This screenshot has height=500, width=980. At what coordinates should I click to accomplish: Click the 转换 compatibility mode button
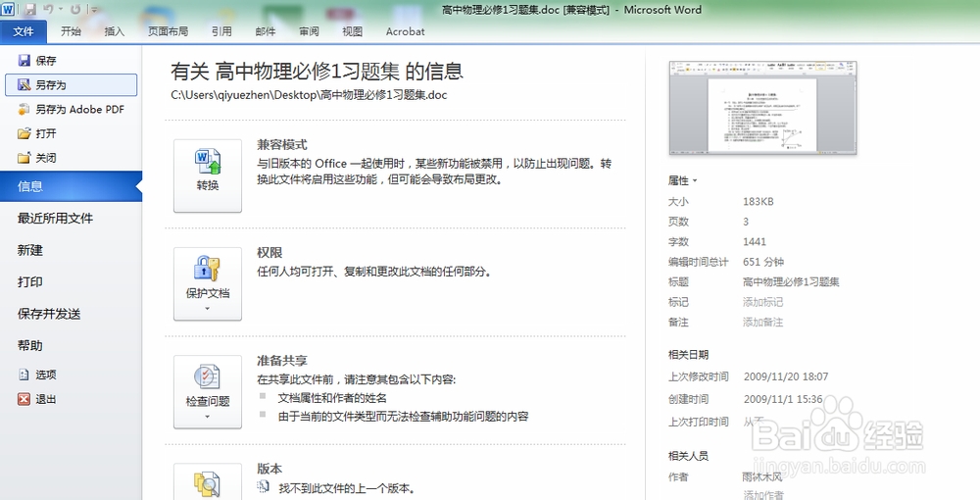pos(208,175)
